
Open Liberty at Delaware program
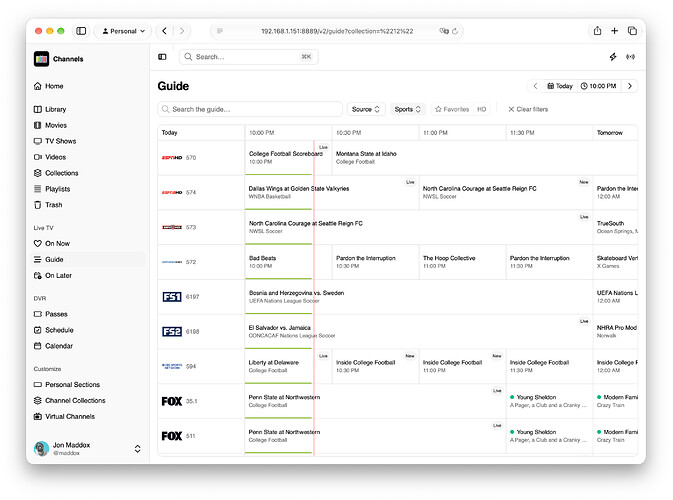288,366
